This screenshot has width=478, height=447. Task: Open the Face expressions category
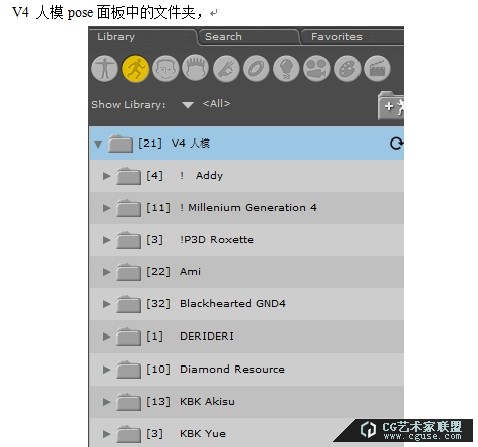pos(166,69)
